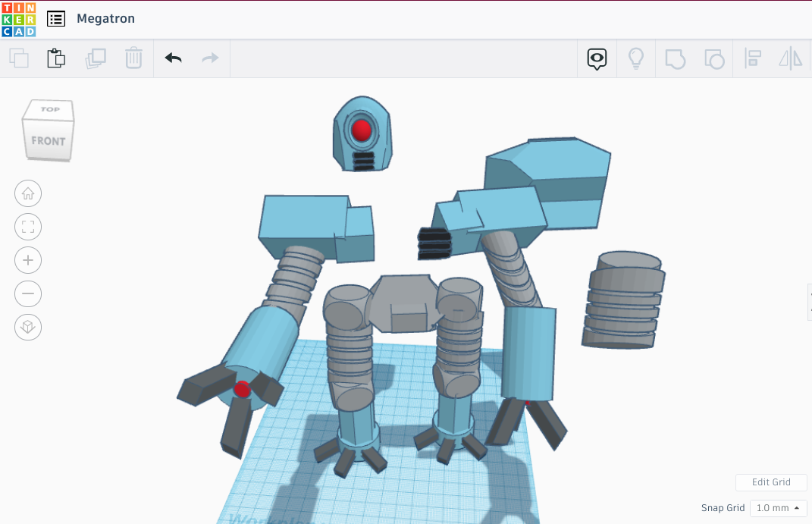Click the Duplicate and repeat icon
The width and height of the screenshot is (812, 524).
pyautogui.click(x=96, y=58)
